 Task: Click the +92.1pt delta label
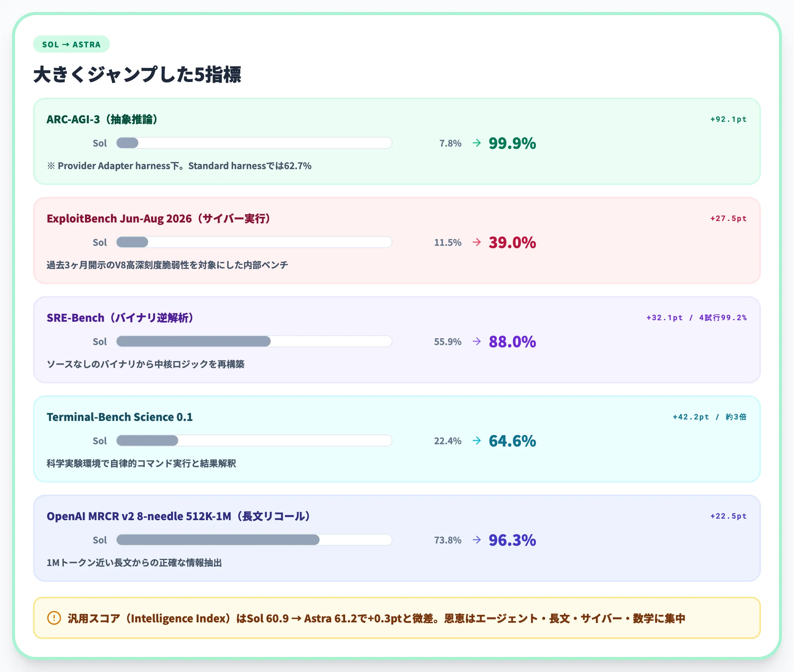click(x=728, y=119)
